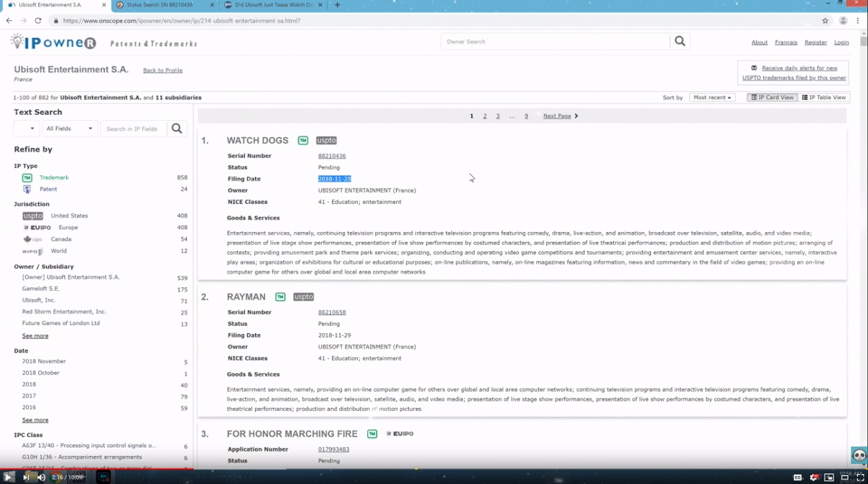Image resolution: width=868 pixels, height=484 pixels.
Task: Filter by United States jurisdiction
Action: (x=69, y=215)
